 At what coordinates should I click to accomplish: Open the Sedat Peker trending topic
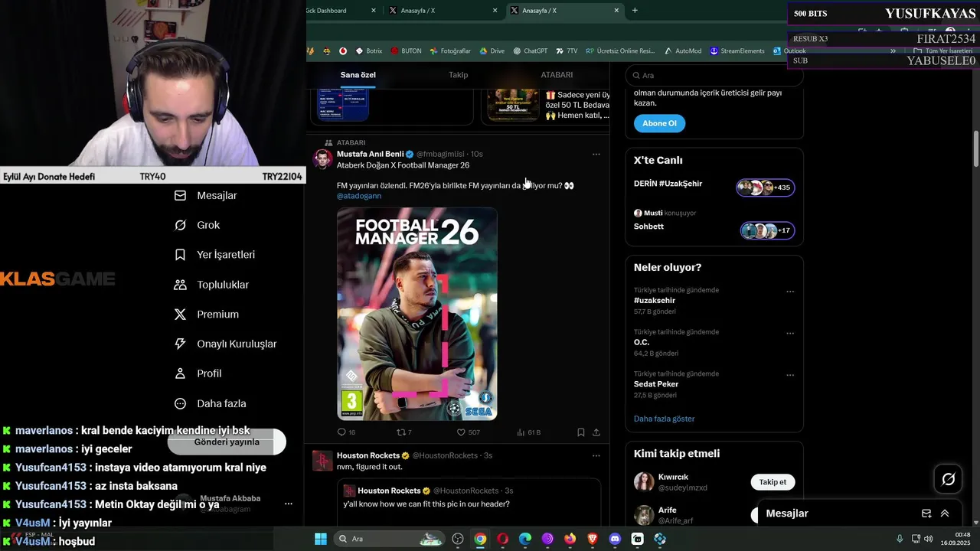[x=656, y=384]
